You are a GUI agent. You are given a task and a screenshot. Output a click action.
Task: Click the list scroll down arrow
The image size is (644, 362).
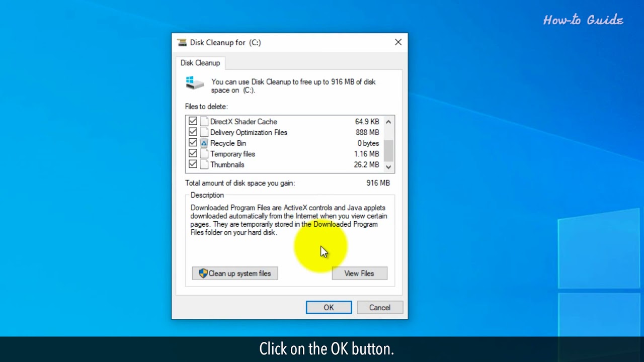[x=388, y=167]
